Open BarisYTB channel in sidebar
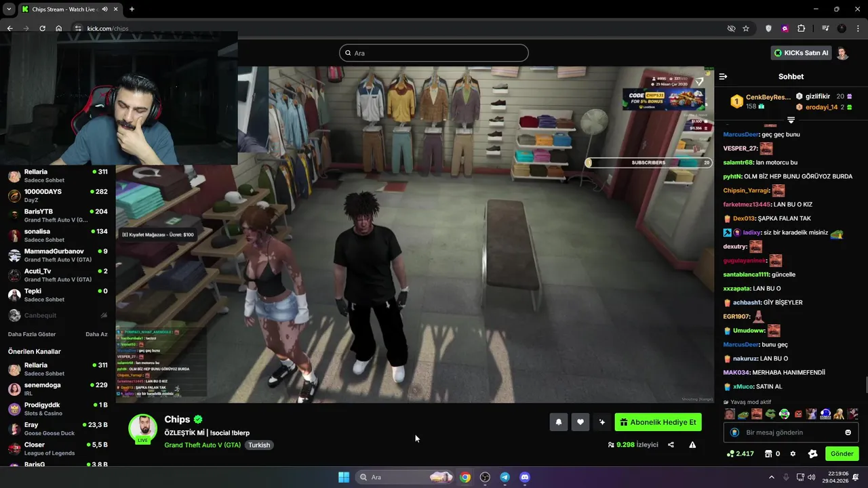The width and height of the screenshot is (868, 488). pos(58,216)
